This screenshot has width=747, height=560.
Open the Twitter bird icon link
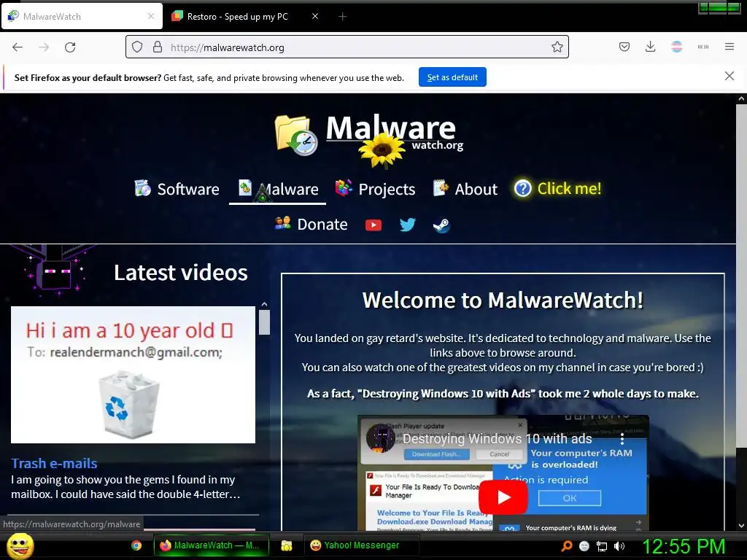pos(407,225)
